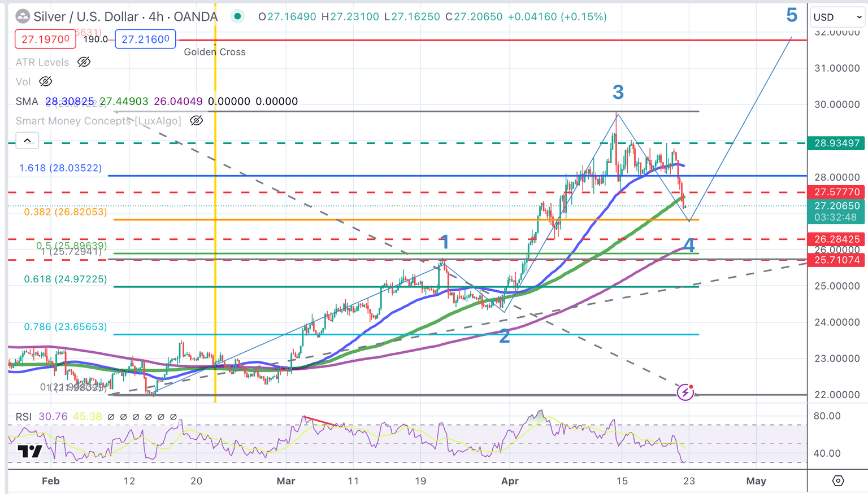Show the hidden Vol indicator via its eye icon

(45, 81)
